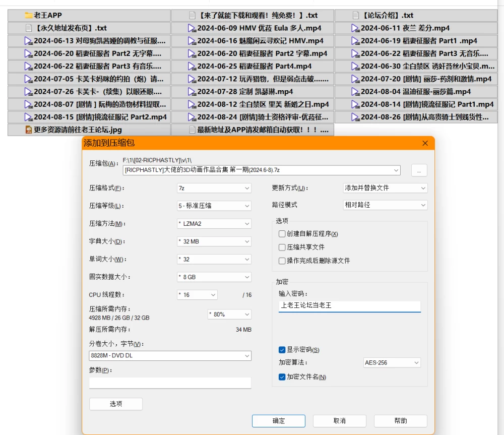The image size is (504, 435).
Task: Open the 压缩方法 LZMA2 dropdown
Action: coord(214,224)
